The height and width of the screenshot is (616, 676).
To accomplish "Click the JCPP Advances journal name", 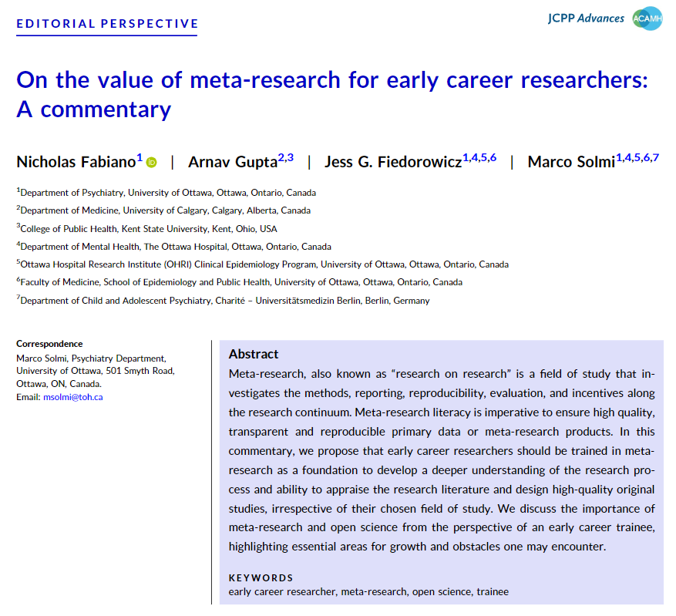I will [586, 19].
